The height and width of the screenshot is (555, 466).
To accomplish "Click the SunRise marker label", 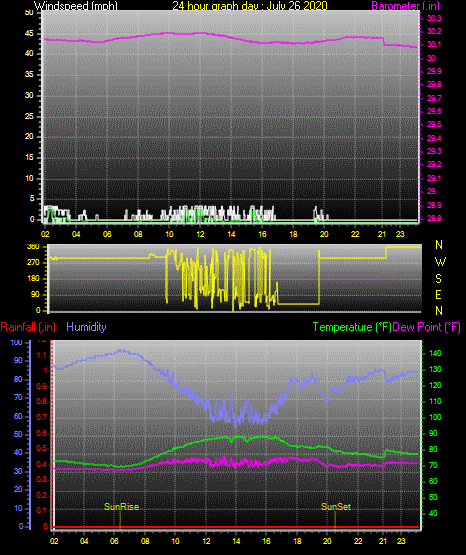I will pos(121,507).
